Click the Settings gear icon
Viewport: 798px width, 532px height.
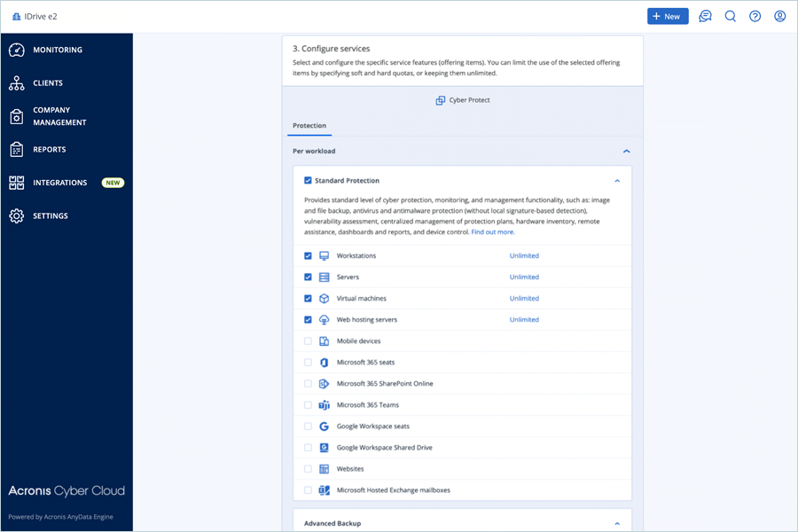(16, 215)
